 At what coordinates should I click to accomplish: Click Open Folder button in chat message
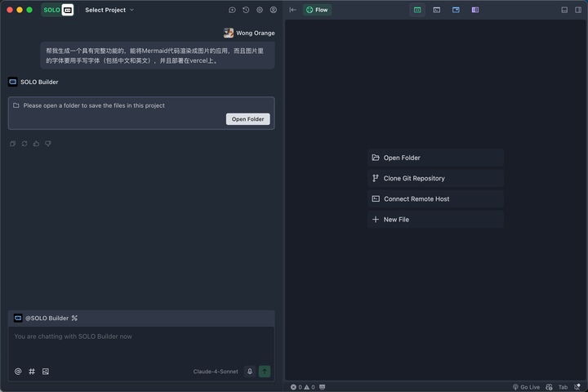coord(247,119)
